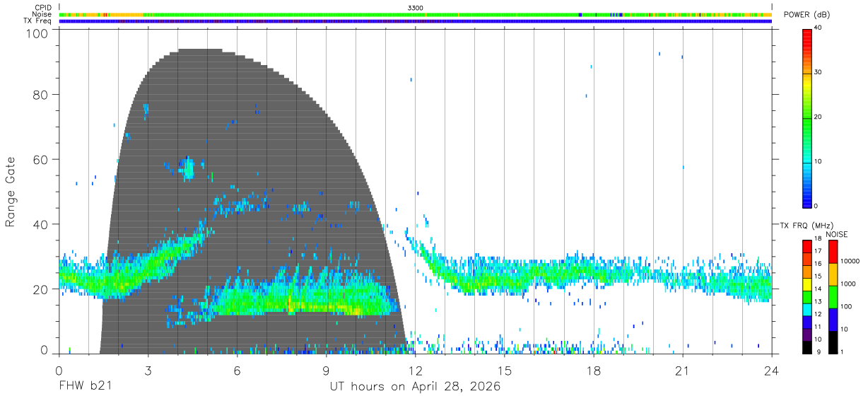
Task: Click the 21 label on the UT hours axis
Action: pos(682,371)
